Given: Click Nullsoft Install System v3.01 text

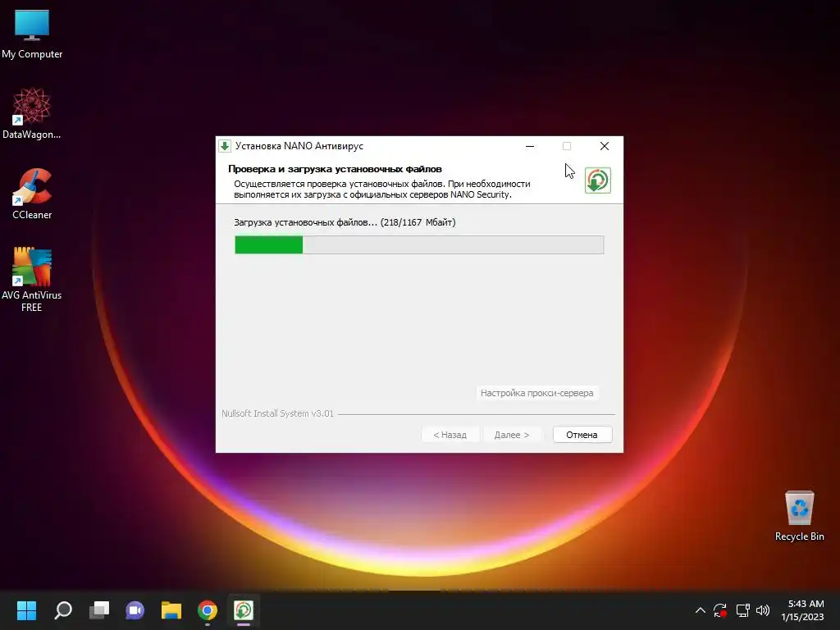Looking at the screenshot, I should pos(277,413).
